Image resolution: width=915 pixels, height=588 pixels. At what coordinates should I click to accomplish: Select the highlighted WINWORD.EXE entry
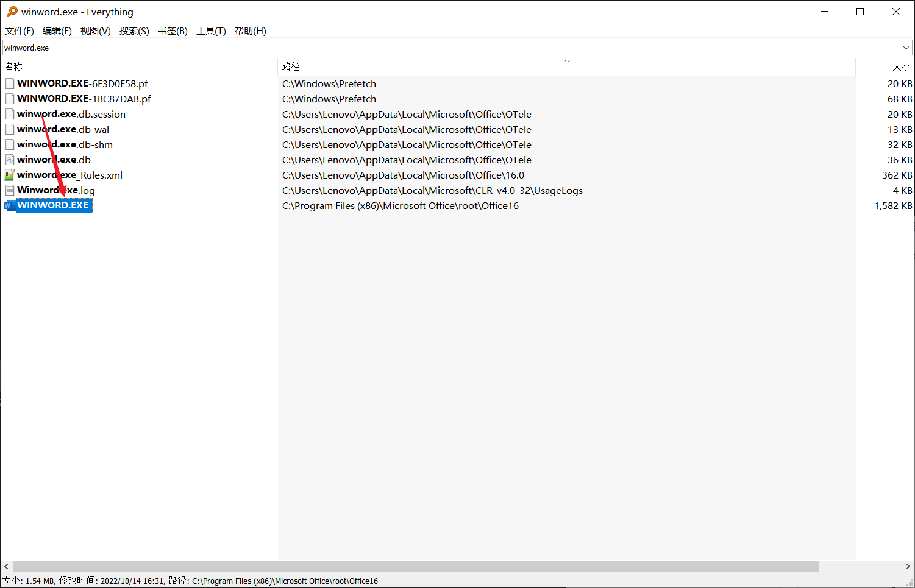coord(54,205)
